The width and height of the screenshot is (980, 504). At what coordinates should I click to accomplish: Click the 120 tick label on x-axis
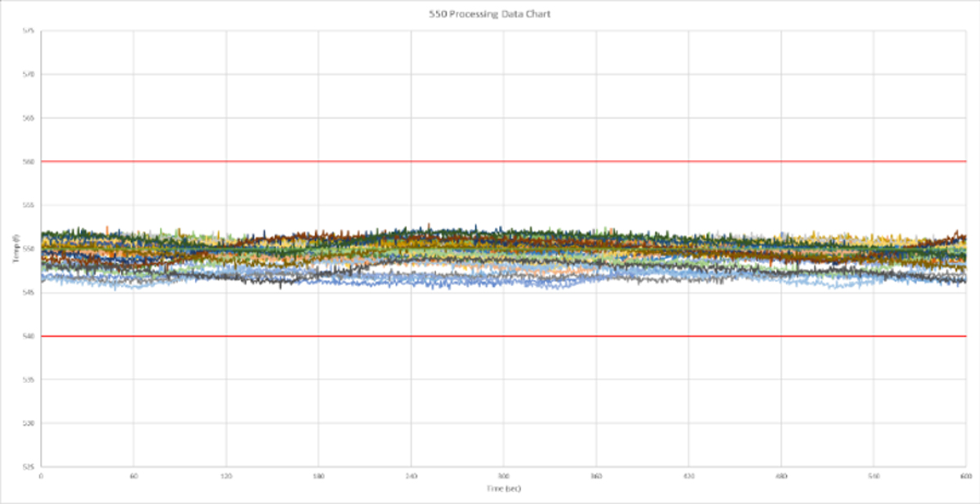pyautogui.click(x=226, y=475)
